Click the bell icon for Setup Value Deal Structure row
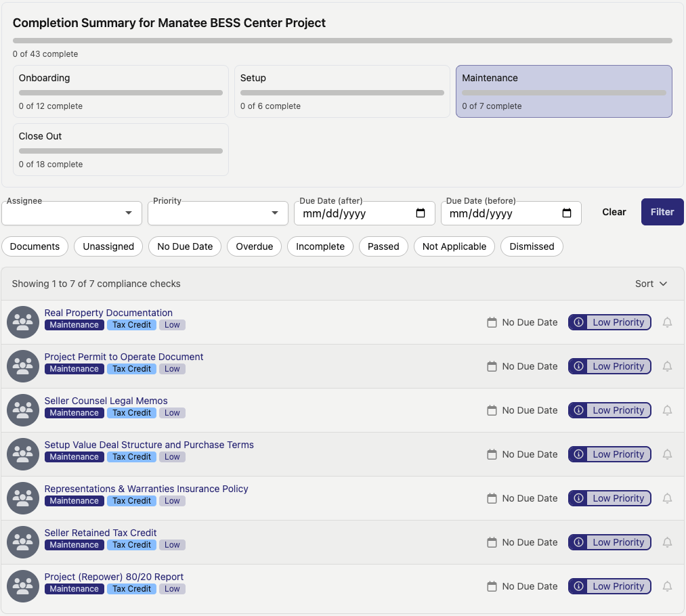This screenshot has width=686, height=616. pos(667,454)
